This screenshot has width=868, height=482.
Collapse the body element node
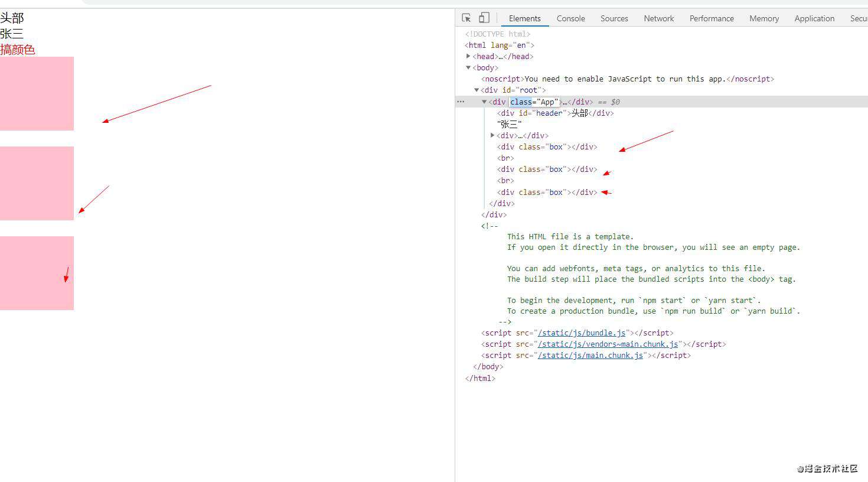click(x=468, y=67)
